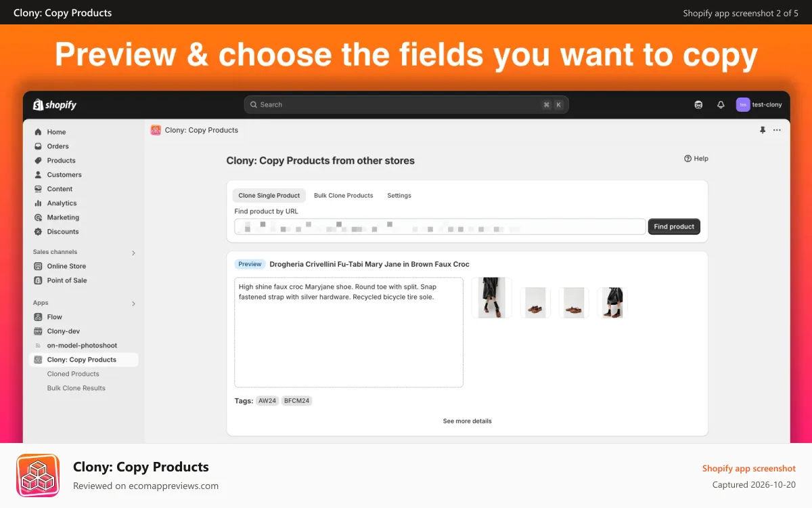This screenshot has height=508, width=812.
Task: Click the Clony app icon in header
Action: [x=156, y=130]
